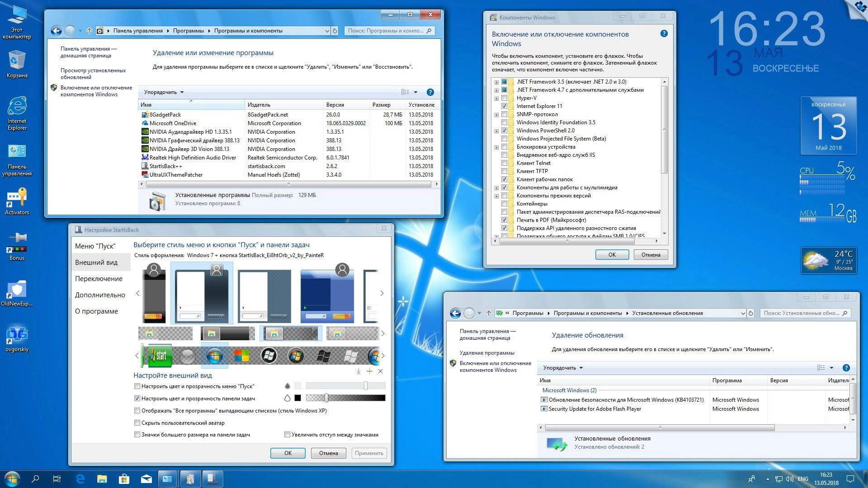Select Windows 7 orb start button image
The height and width of the screenshot is (488, 868).
(x=214, y=356)
